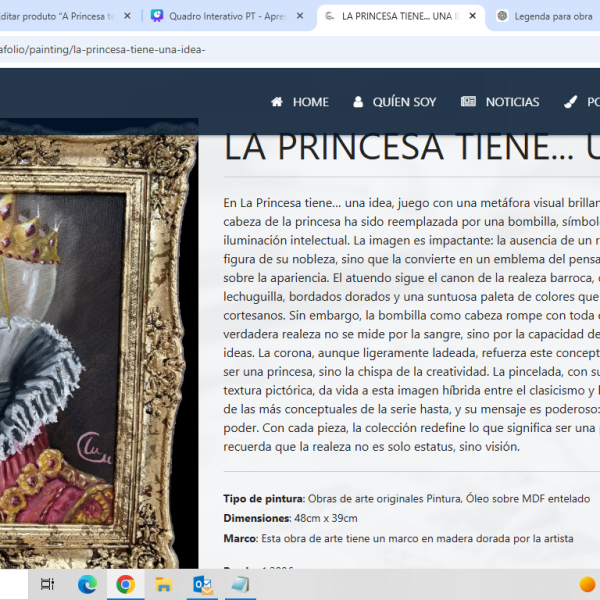Click the page heading LA PRINCESA TIENE
The image size is (600, 600).
click(411, 147)
